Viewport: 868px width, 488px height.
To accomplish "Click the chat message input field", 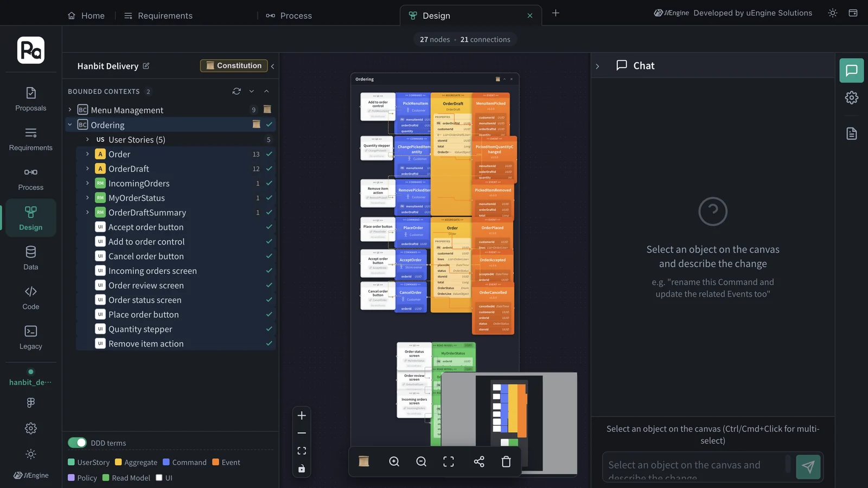I will 696,467.
